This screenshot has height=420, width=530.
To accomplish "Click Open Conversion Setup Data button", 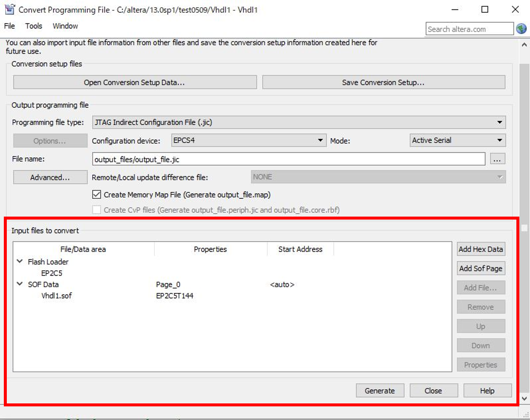I will pyautogui.click(x=135, y=82).
